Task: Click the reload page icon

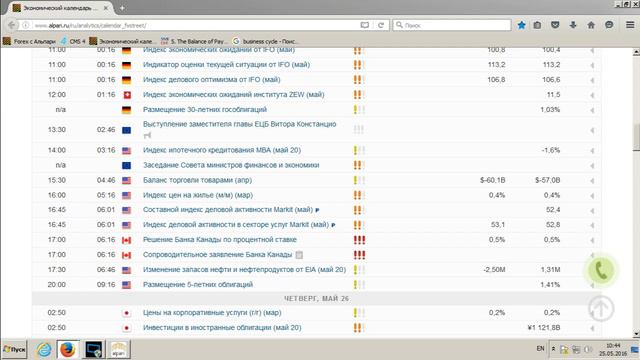Action: click(381, 25)
